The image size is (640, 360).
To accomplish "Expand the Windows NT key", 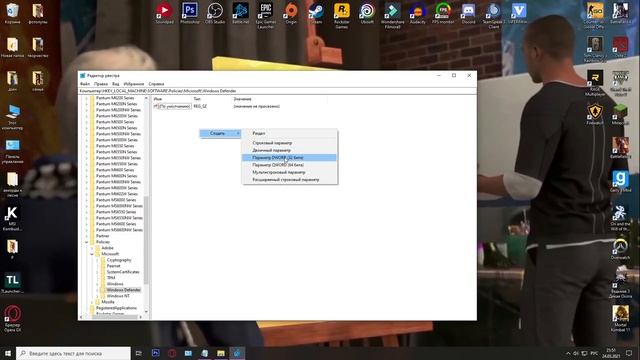I will [97, 296].
